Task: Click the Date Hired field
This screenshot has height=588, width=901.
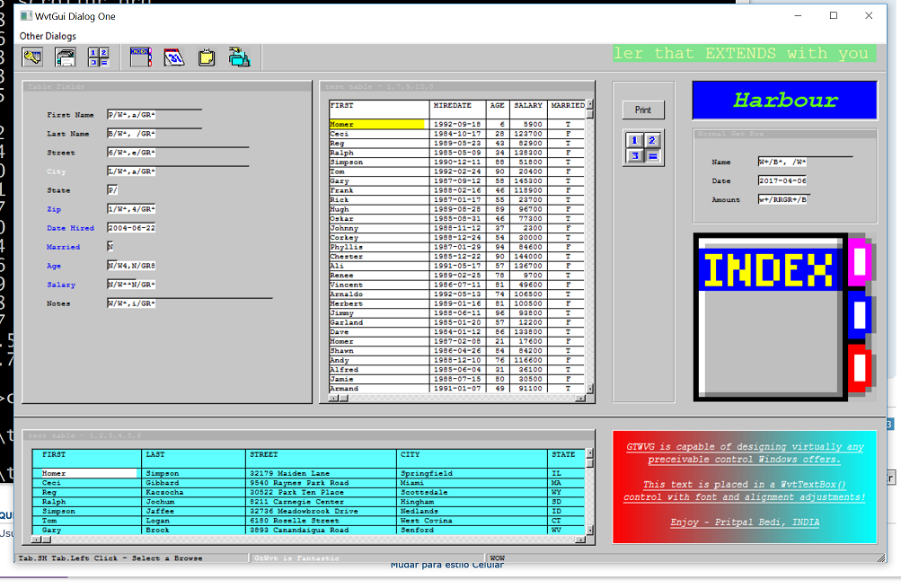Action: point(131,228)
